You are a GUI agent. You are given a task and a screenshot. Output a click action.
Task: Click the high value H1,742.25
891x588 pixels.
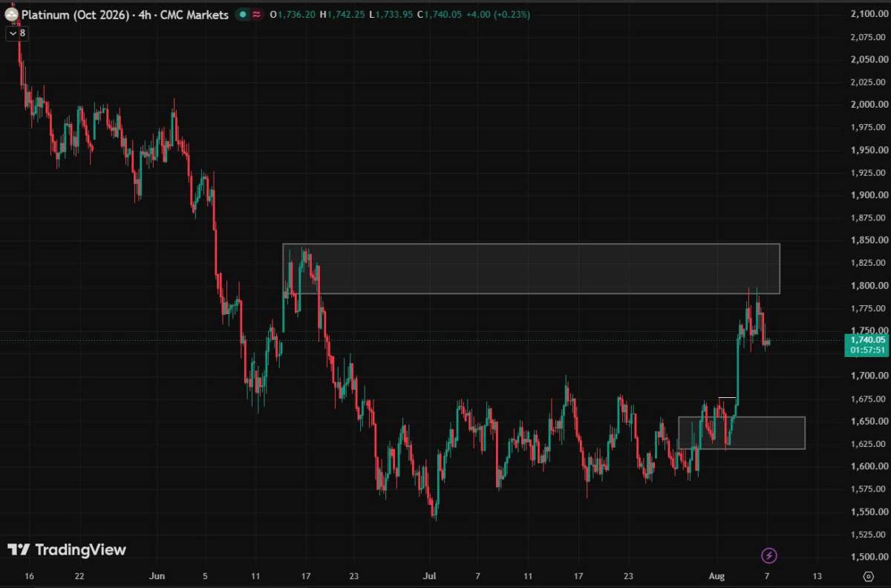click(342, 15)
